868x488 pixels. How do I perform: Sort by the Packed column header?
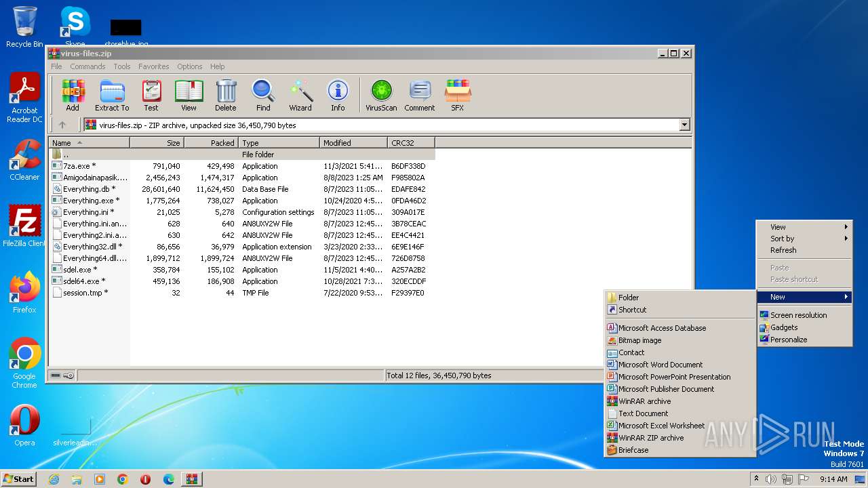pos(211,143)
